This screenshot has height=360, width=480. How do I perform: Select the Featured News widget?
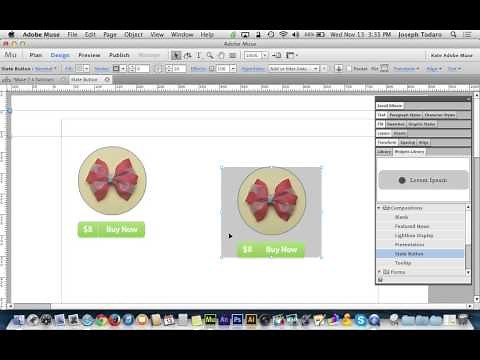[412, 226]
